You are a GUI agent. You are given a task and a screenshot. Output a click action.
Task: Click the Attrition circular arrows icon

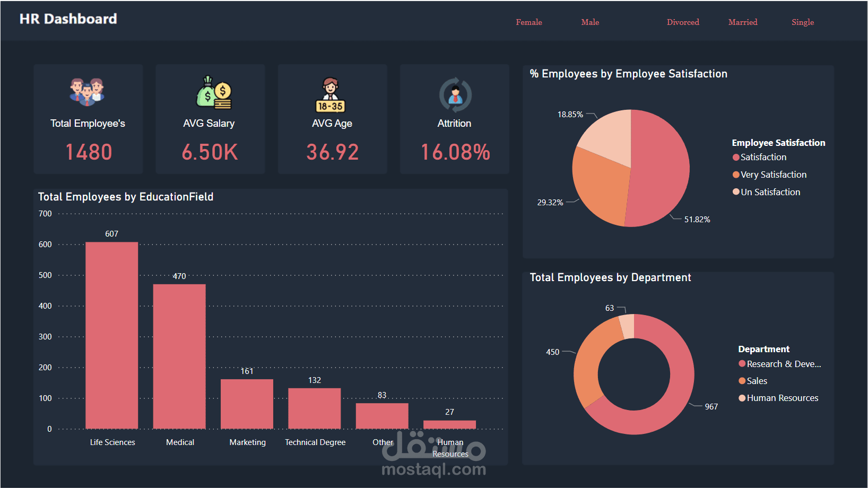point(454,94)
